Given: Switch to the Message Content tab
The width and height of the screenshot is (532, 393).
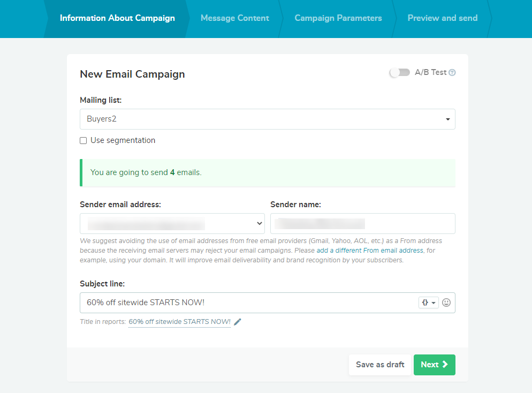Looking at the screenshot, I should point(234,18).
